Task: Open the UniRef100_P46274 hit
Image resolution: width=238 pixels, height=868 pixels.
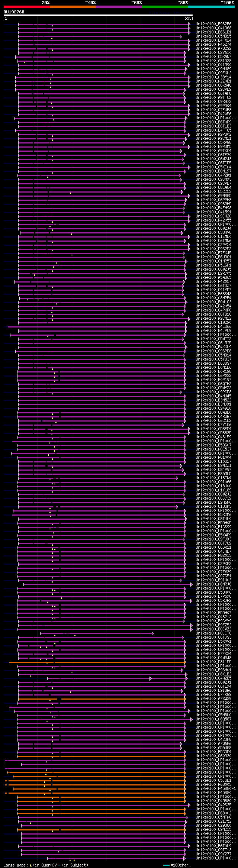Action: (x=213, y=45)
